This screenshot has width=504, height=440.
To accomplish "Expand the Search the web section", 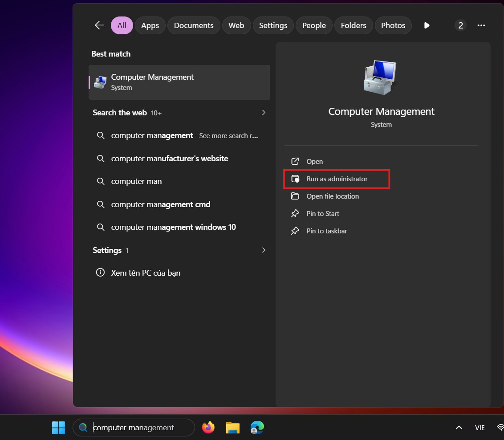I will pyautogui.click(x=264, y=113).
